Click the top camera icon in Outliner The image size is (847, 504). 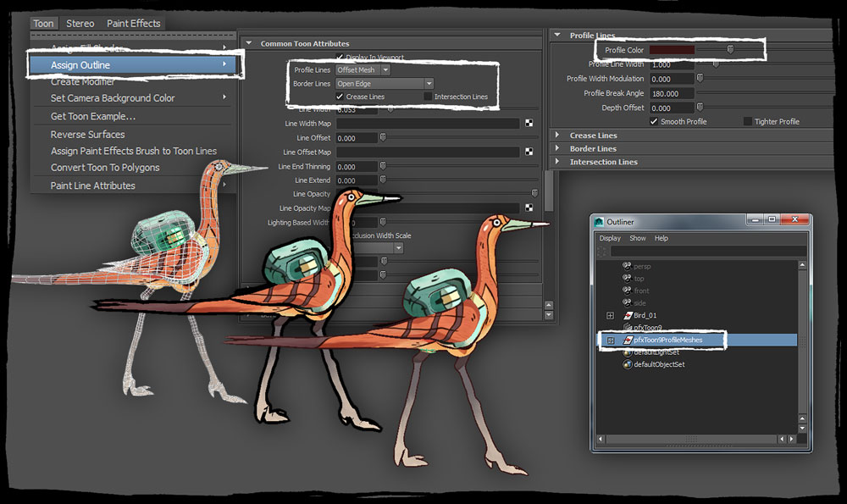627,278
